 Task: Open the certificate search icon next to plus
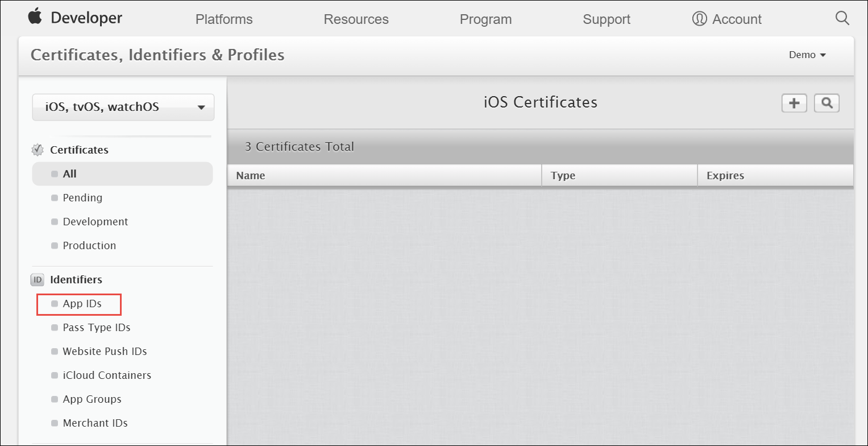(827, 102)
